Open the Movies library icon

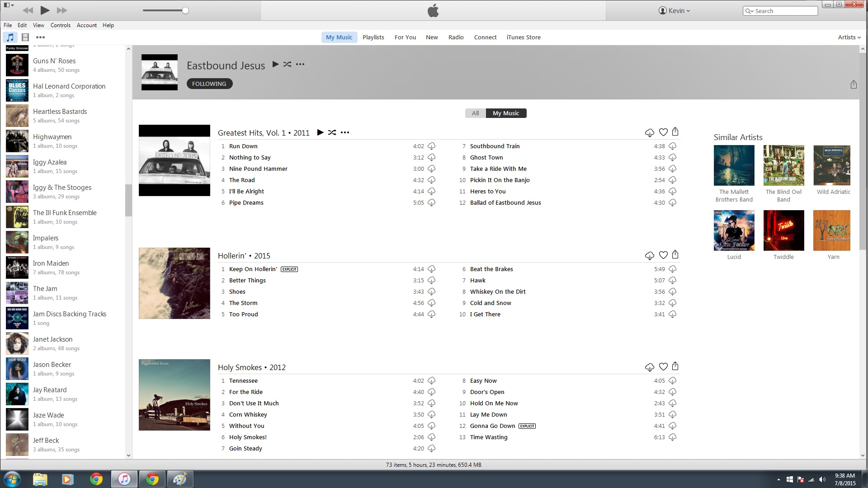pyautogui.click(x=25, y=38)
